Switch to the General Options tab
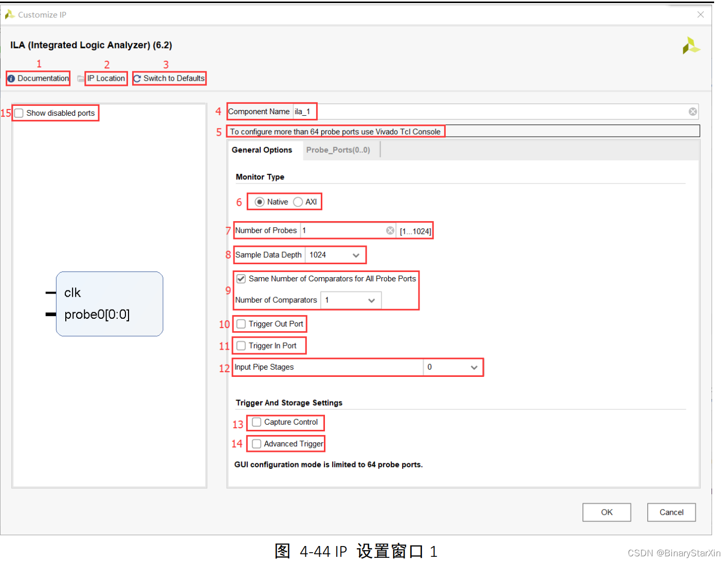The image size is (728, 563). pos(262,150)
